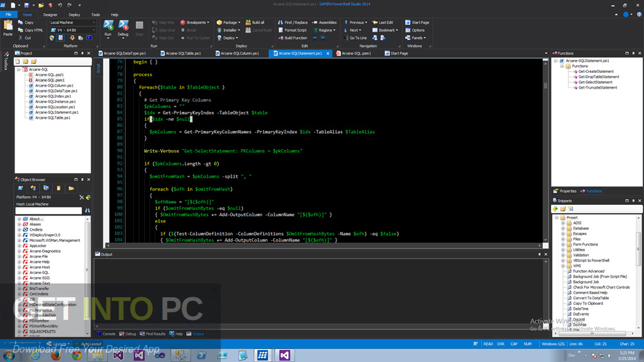
Task: Pin the Object Browser auto-hide toggle
Action: [x=82, y=180]
